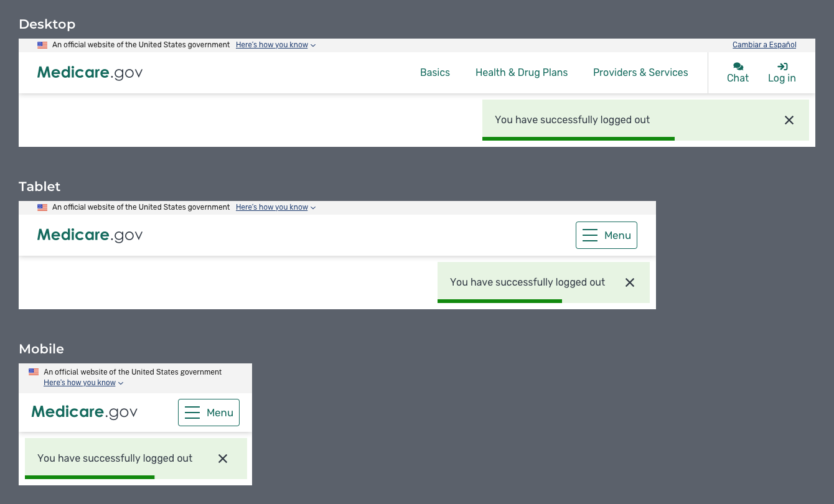This screenshot has width=834, height=504.
Task: Open Chat from the desktop header
Action: tap(738, 72)
